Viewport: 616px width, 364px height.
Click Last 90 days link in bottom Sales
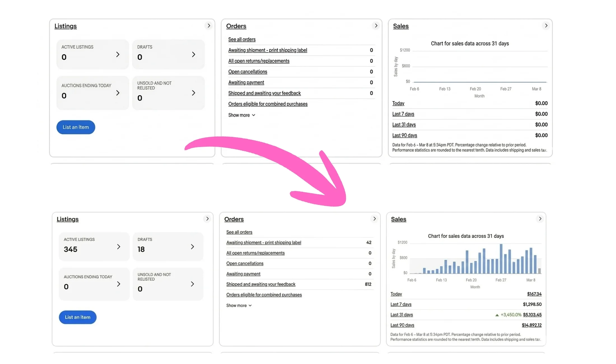click(402, 325)
